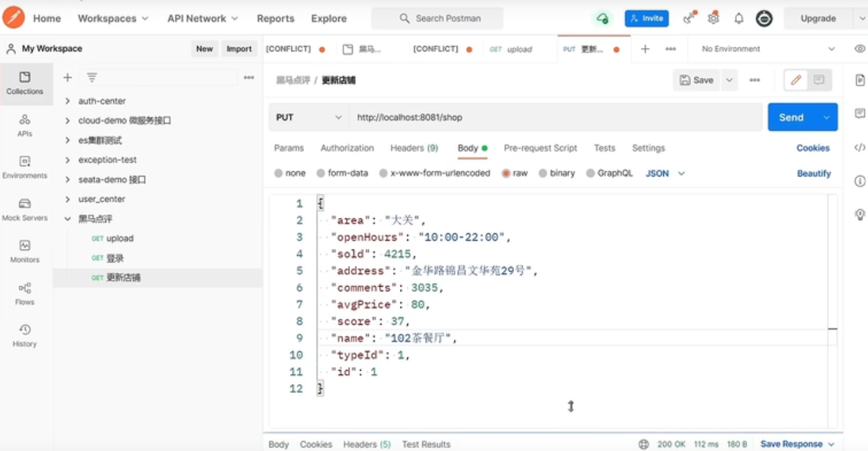Screen dimensions: 868x451
Task: Switch to edit mode pencil icon
Action: [x=796, y=80]
